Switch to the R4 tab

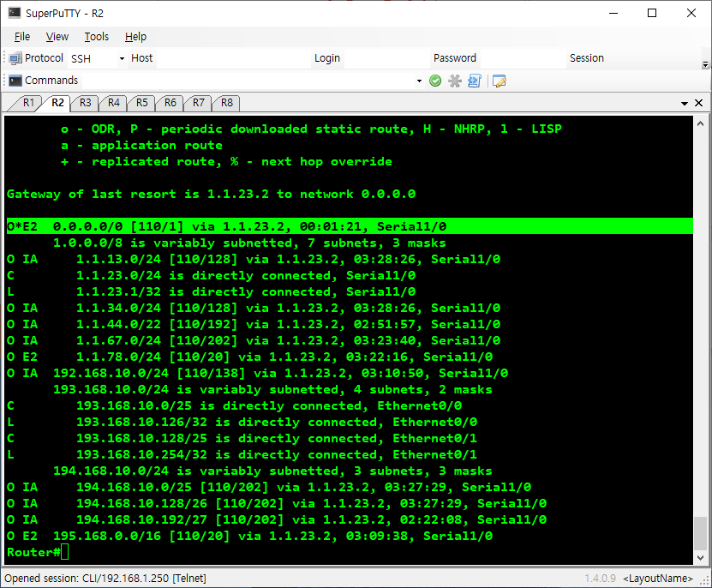click(x=113, y=103)
